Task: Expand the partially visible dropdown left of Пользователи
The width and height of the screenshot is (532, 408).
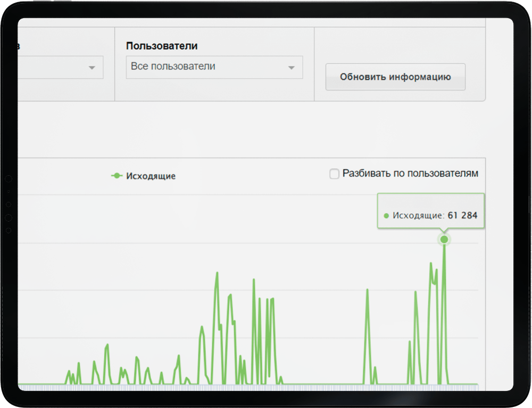Action: [x=61, y=67]
